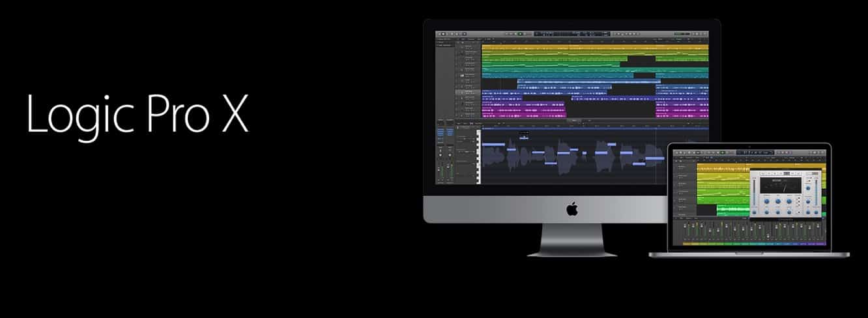Click the Apple logo on the iMac
The height and width of the screenshot is (318, 868).
click(572, 209)
